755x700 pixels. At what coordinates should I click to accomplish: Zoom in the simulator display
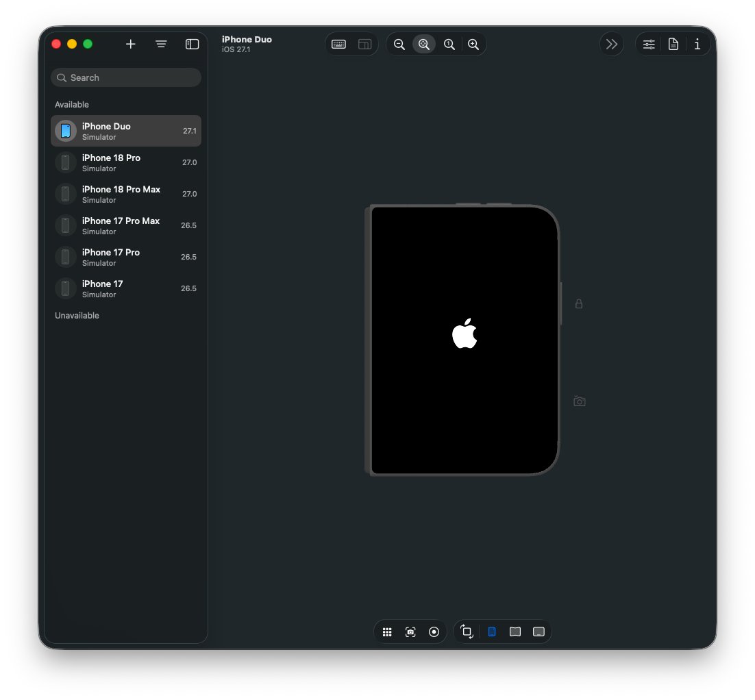pyautogui.click(x=473, y=45)
